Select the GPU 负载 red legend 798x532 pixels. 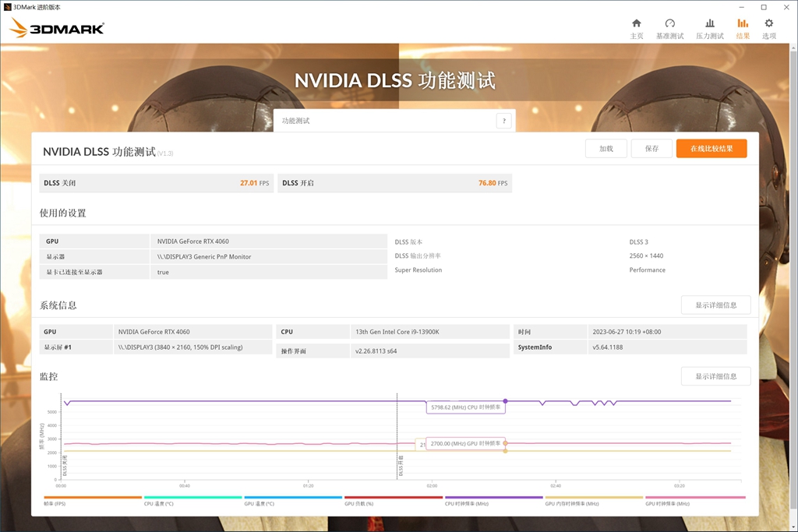coord(394,501)
